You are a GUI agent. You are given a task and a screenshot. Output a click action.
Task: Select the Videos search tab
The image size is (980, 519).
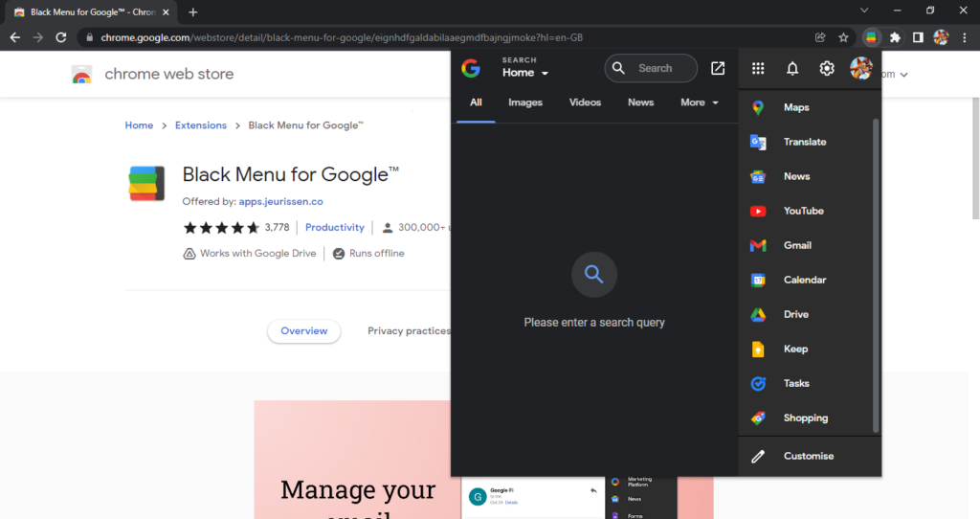point(585,102)
